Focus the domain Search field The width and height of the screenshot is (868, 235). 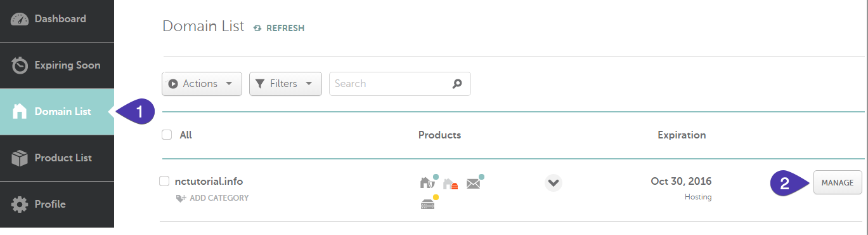pyautogui.click(x=399, y=83)
